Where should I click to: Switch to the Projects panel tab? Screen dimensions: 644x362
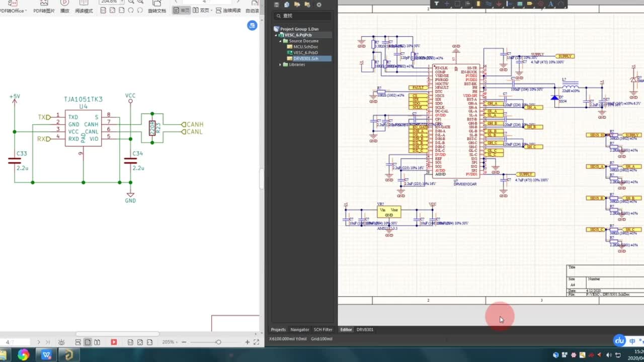[278, 330]
